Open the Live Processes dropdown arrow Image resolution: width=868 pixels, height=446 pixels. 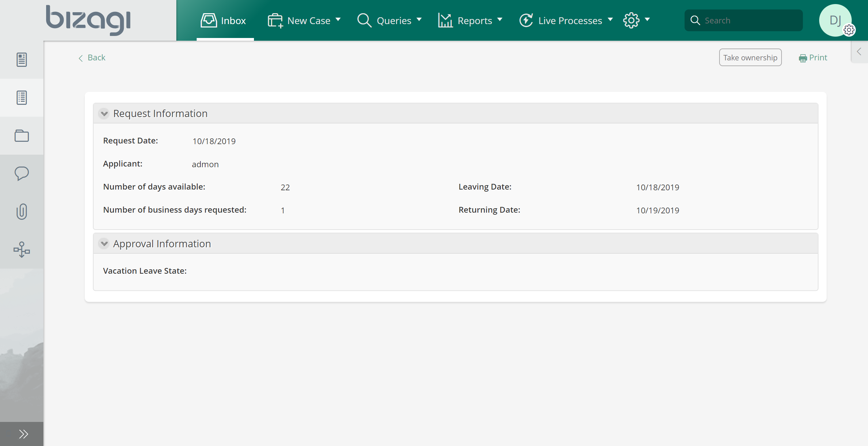point(610,20)
